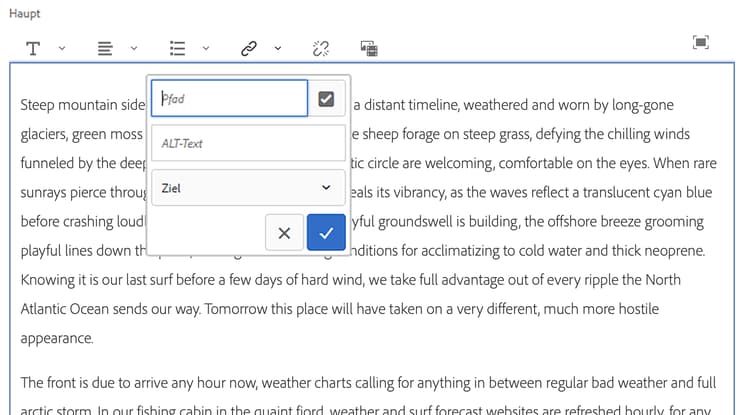Expand the hyperlink dropdown chevron
The width and height of the screenshot is (750, 415).
click(x=278, y=48)
